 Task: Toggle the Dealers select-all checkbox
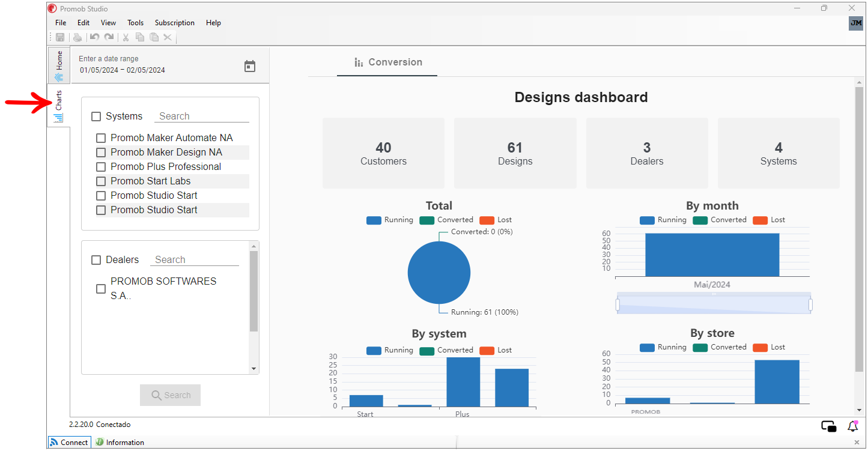pyautogui.click(x=96, y=260)
